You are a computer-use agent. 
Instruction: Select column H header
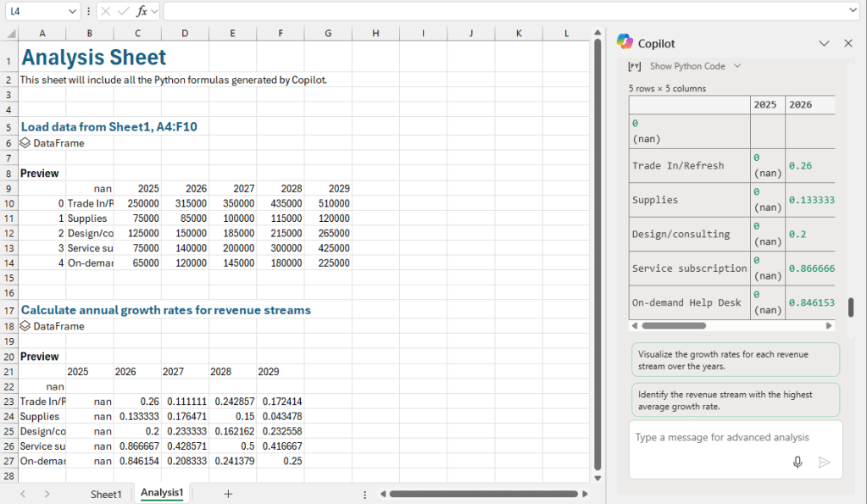click(x=375, y=33)
